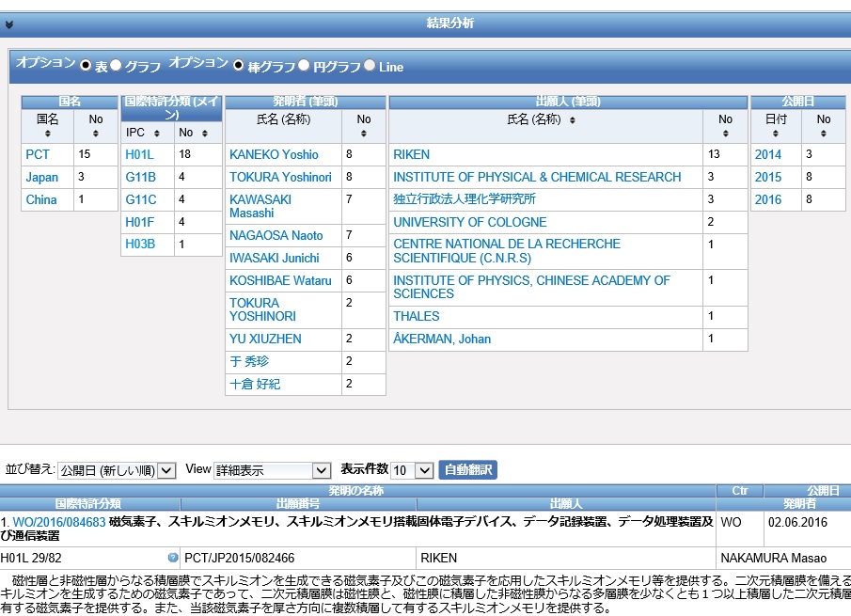This screenshot has width=851, height=616.
Task: Select publication date 02.06.2016 text
Action: point(797,523)
